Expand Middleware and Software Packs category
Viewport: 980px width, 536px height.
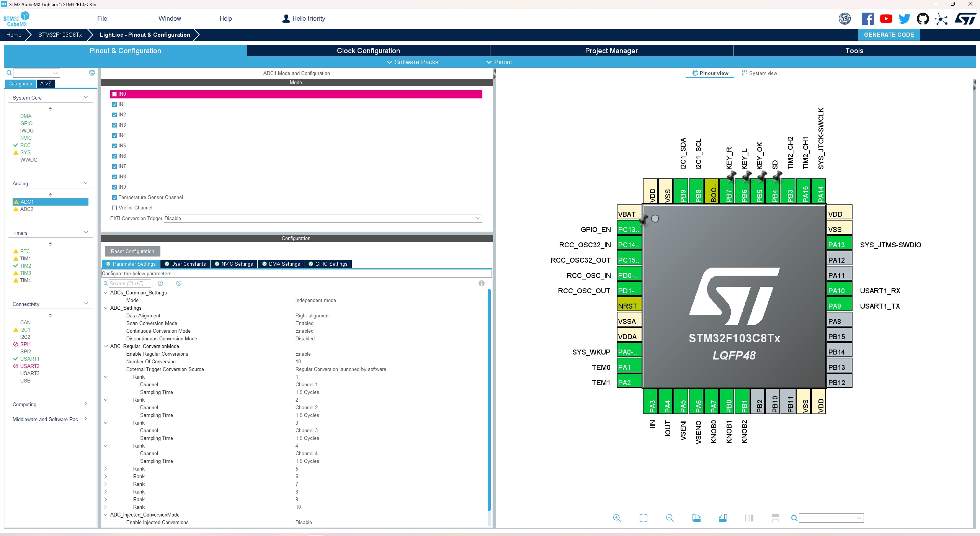coord(86,419)
